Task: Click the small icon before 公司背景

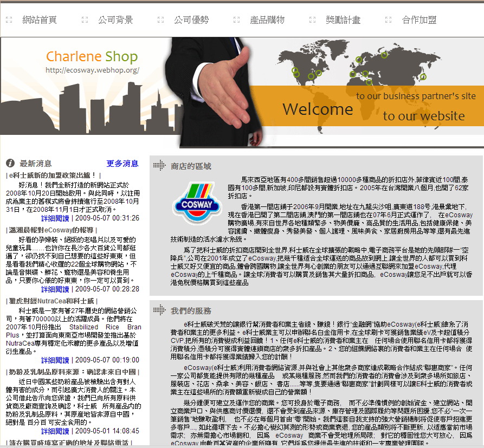Action: coord(85,20)
